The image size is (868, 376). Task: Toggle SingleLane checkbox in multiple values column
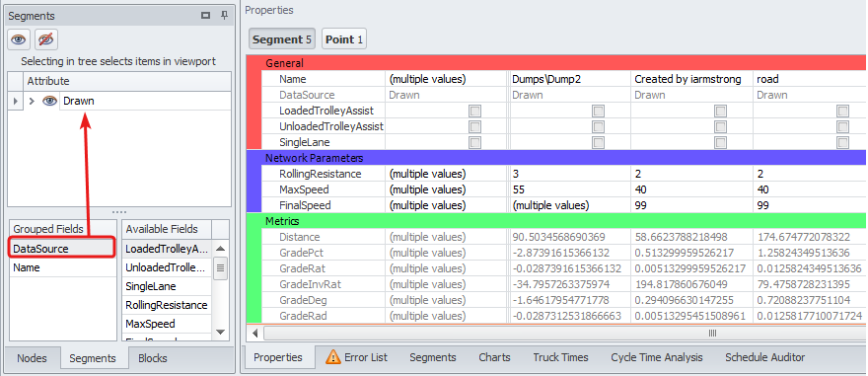click(475, 142)
